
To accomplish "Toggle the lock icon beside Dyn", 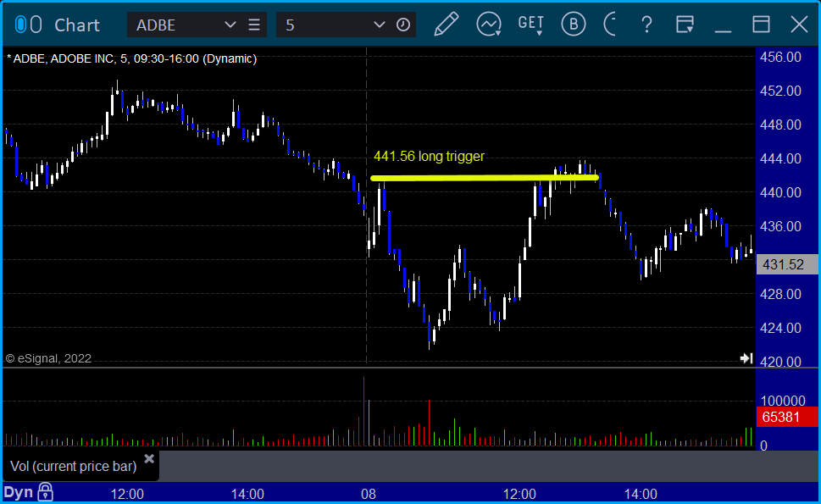I will click(46, 492).
